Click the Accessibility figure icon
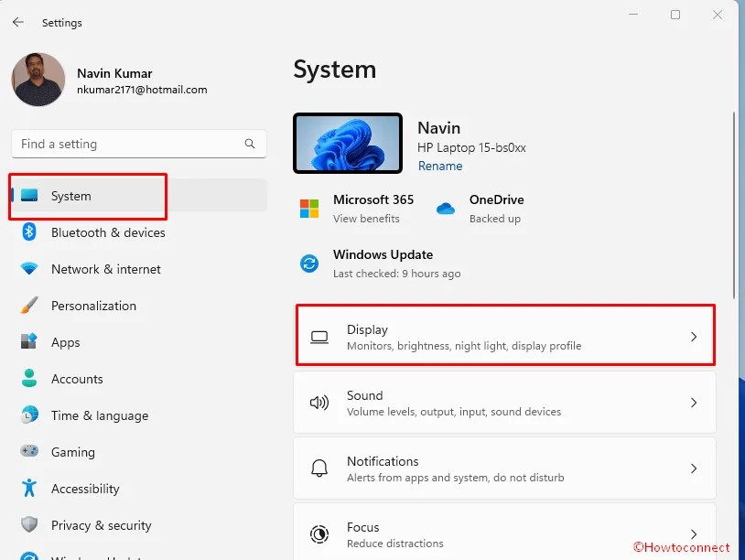Image resolution: width=745 pixels, height=560 pixels. click(30, 489)
